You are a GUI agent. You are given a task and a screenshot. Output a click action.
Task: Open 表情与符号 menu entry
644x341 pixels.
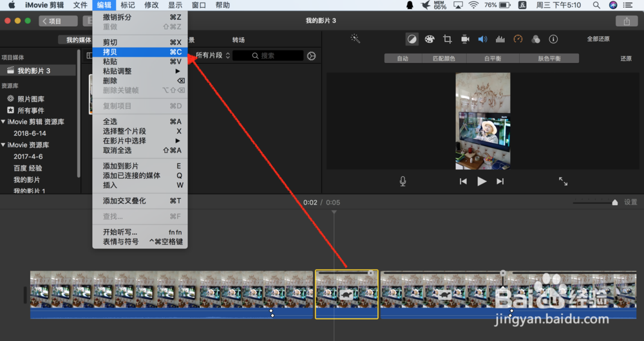[140, 242]
